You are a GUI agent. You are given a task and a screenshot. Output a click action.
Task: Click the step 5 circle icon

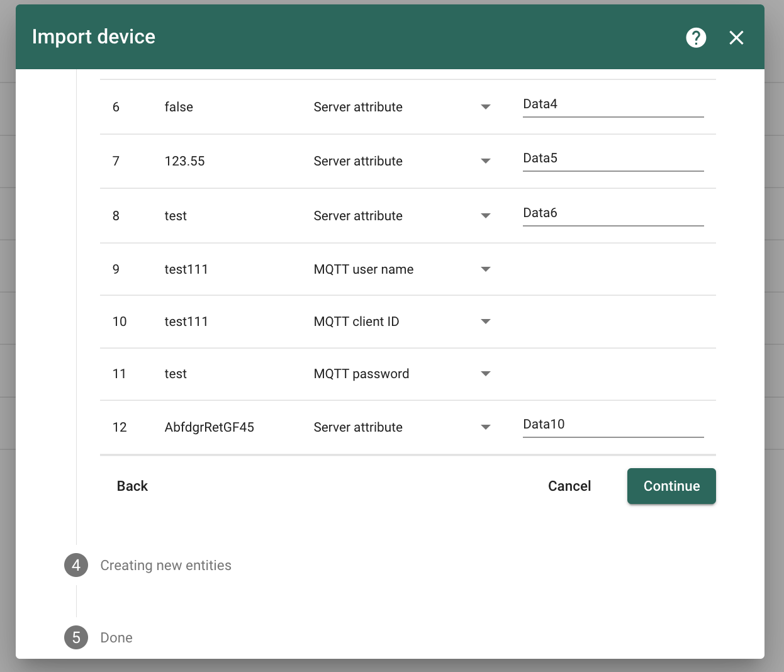coord(76,637)
